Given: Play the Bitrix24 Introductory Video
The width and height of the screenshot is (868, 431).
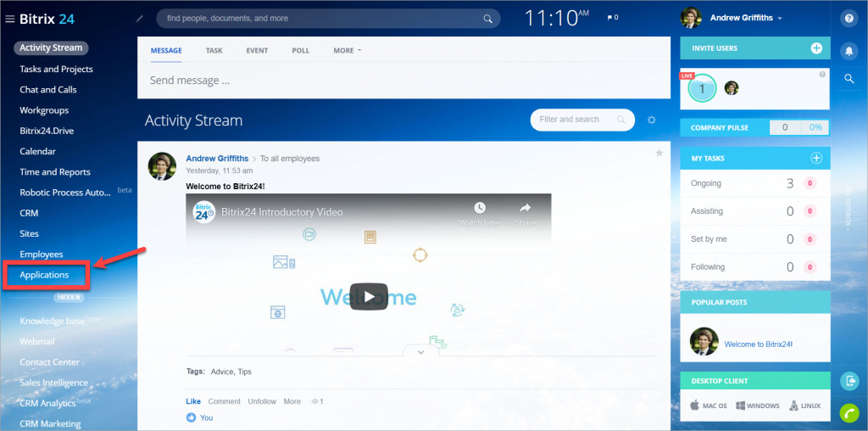Looking at the screenshot, I should pyautogui.click(x=369, y=297).
